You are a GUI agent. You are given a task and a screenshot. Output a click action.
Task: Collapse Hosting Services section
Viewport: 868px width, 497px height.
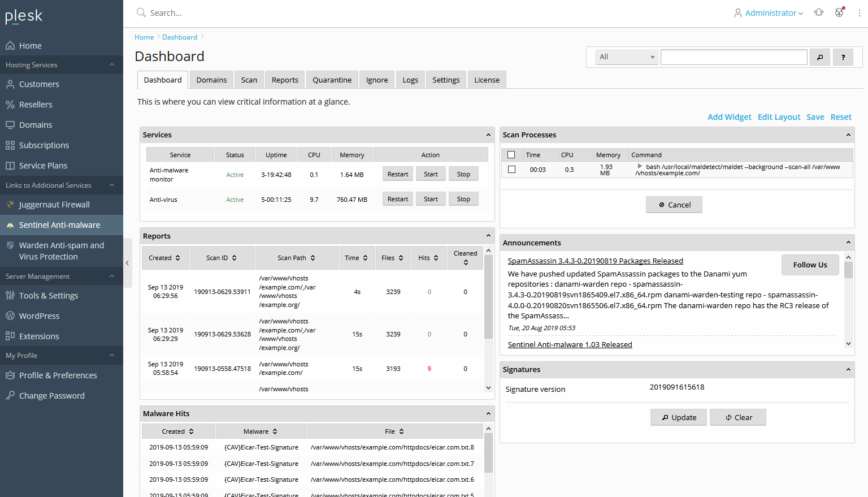[x=112, y=65]
